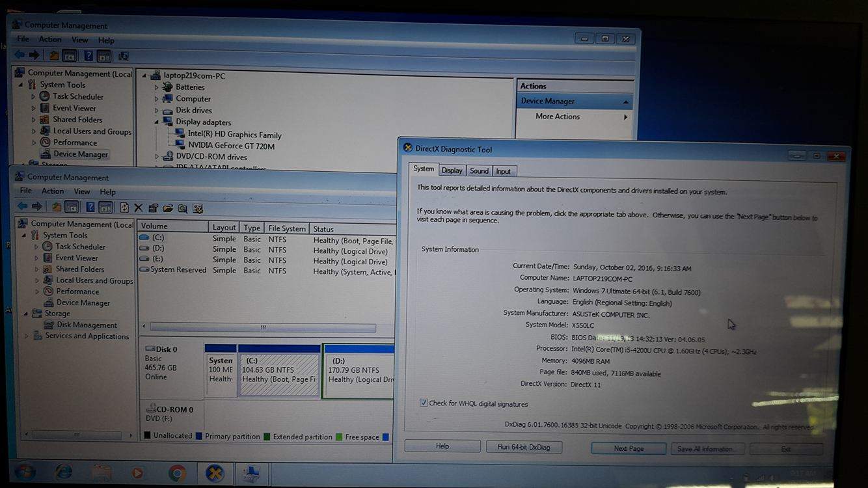This screenshot has width=868, height=488.
Task: Click the Help icon in Device Manager window toolbar
Action: (x=88, y=56)
